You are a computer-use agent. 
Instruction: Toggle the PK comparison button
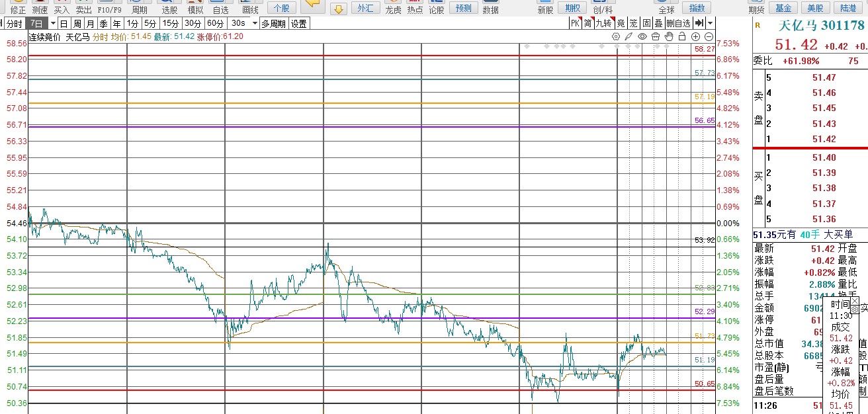[x=576, y=23]
